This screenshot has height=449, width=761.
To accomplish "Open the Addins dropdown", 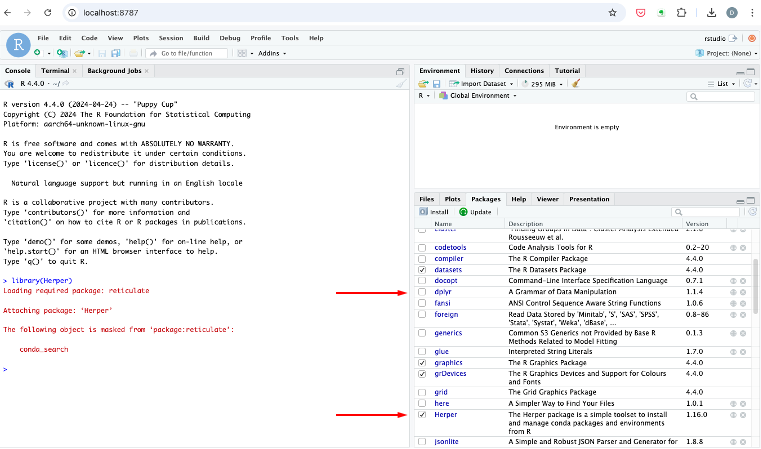I will tap(272, 53).
